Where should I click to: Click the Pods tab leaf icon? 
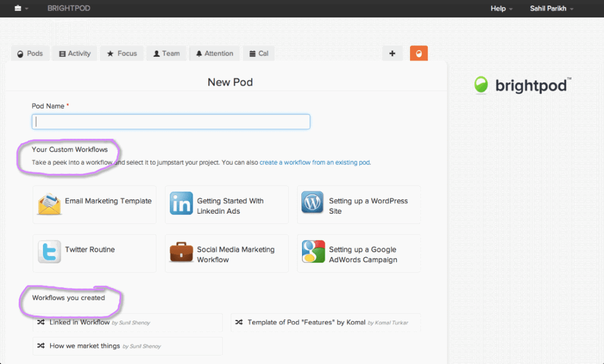21,54
